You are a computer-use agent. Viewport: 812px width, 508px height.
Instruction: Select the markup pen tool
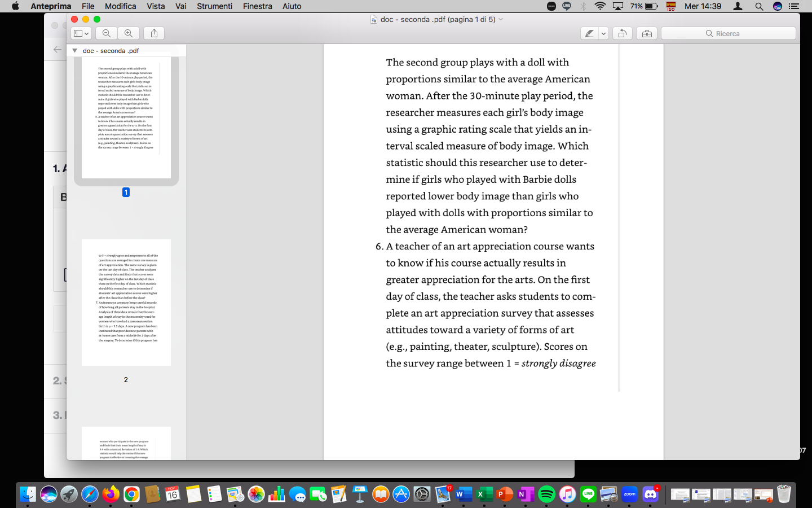pos(590,33)
